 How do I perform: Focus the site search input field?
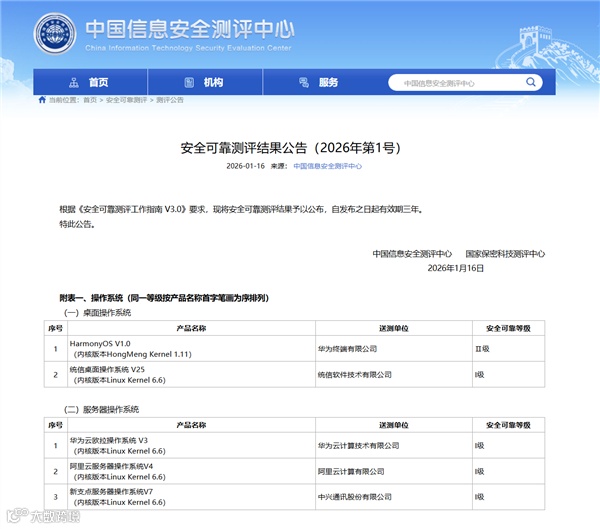coord(465,83)
